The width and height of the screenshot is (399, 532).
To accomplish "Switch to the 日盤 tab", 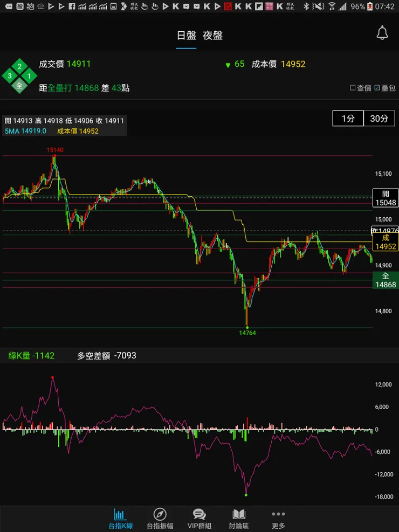I will pyautogui.click(x=186, y=36).
